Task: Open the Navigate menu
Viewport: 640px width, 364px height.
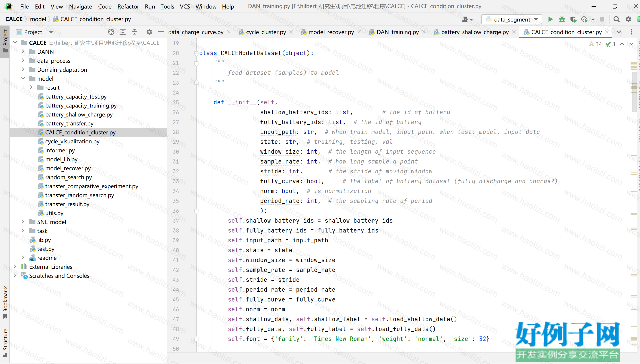Action: 80,6
